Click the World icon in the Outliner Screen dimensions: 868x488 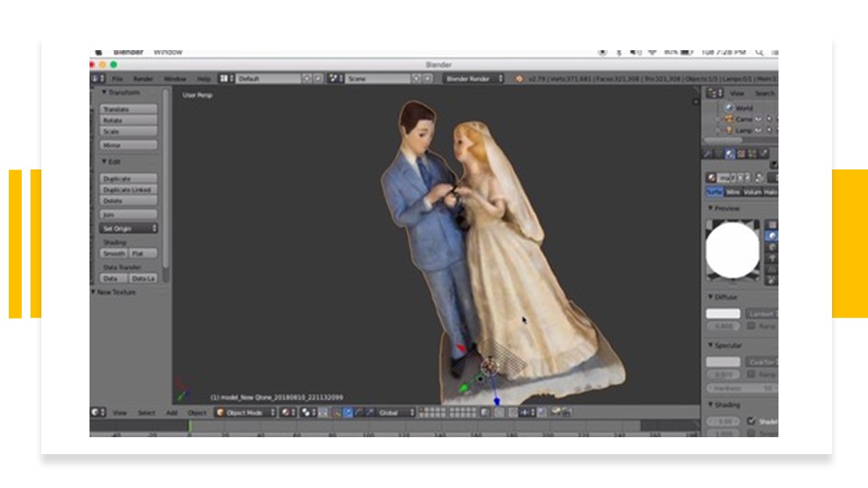(729, 107)
